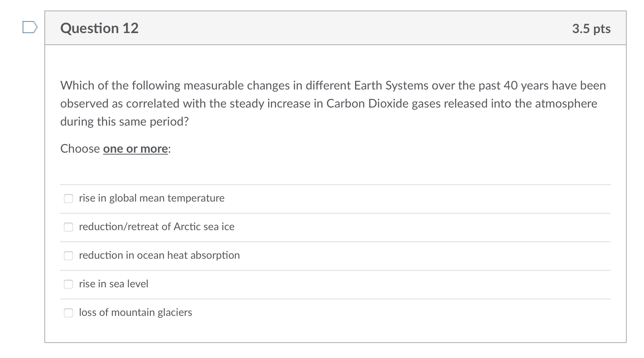The width and height of the screenshot is (644, 358).
Task: Click the underlined "one or more" text
Action: pyautogui.click(x=135, y=149)
